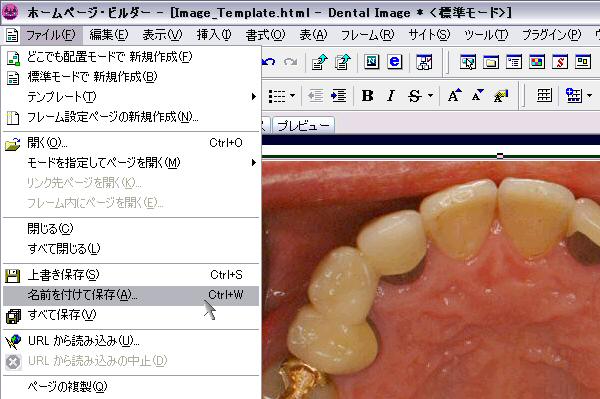Click the Italic formatting icon
Viewport: 600px width, 399px height.
[x=391, y=96]
